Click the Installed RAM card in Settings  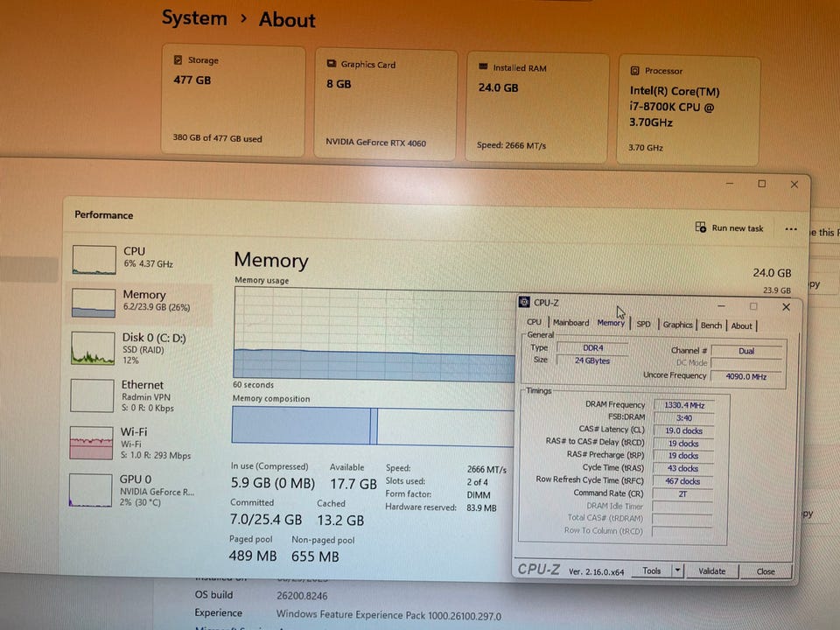536,107
